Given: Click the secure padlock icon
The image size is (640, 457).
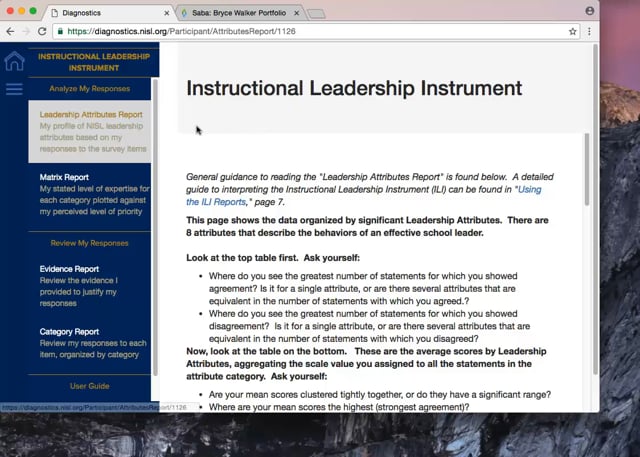Looking at the screenshot, I should [60, 31].
